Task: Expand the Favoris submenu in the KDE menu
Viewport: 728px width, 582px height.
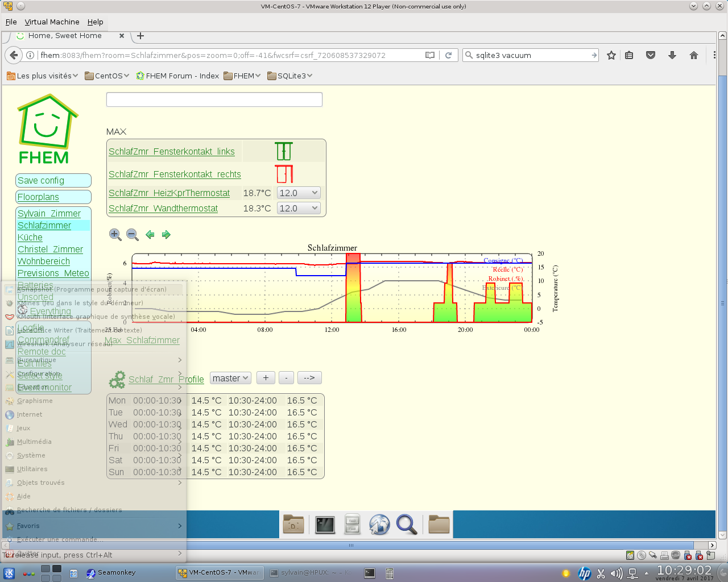Action: click(93, 526)
